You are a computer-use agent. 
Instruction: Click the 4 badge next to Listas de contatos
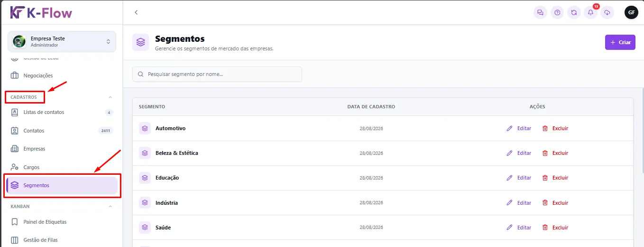coord(109,113)
